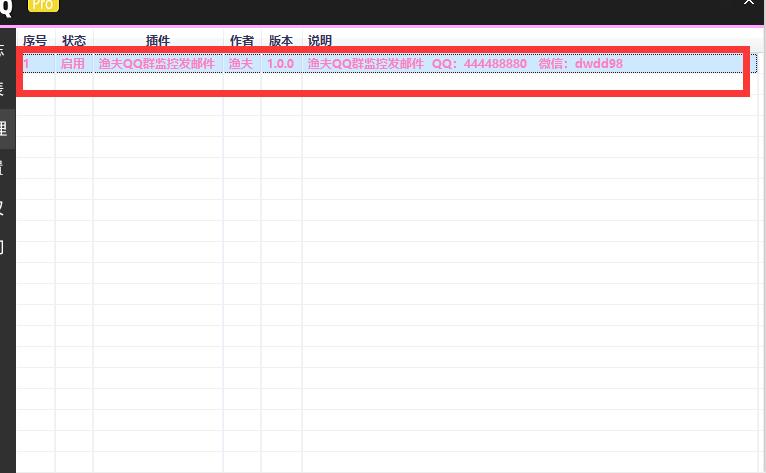This screenshot has height=473, width=766.
Task: Click the yellow Pro badge
Action: click(43, 4)
